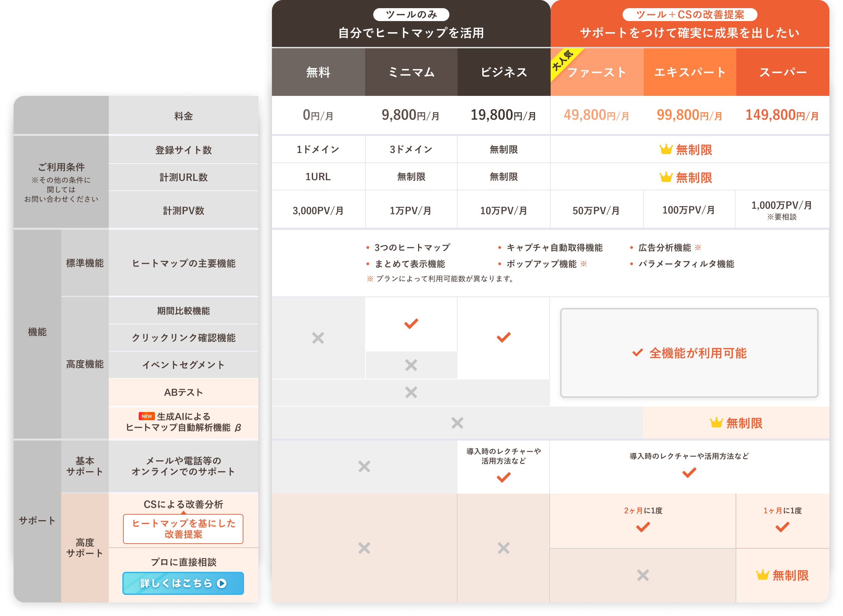
Task: Select the ファースト plan header
Action: [597, 72]
